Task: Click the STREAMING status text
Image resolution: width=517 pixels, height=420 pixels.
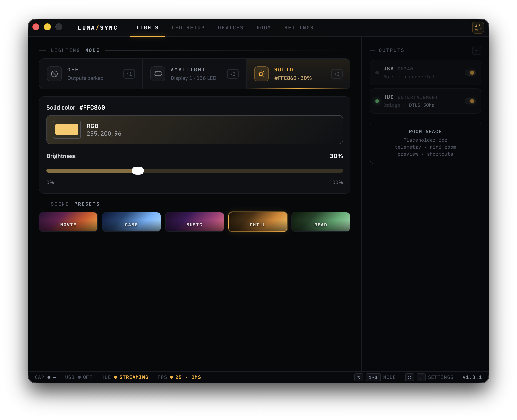Action: tap(134, 377)
